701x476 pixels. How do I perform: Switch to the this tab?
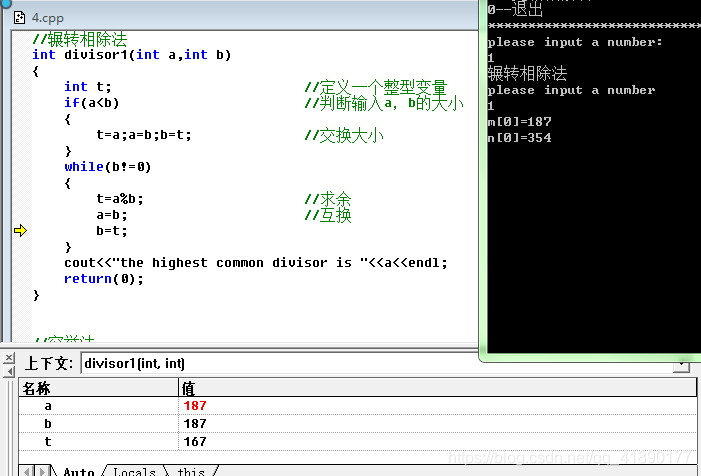tap(191, 471)
